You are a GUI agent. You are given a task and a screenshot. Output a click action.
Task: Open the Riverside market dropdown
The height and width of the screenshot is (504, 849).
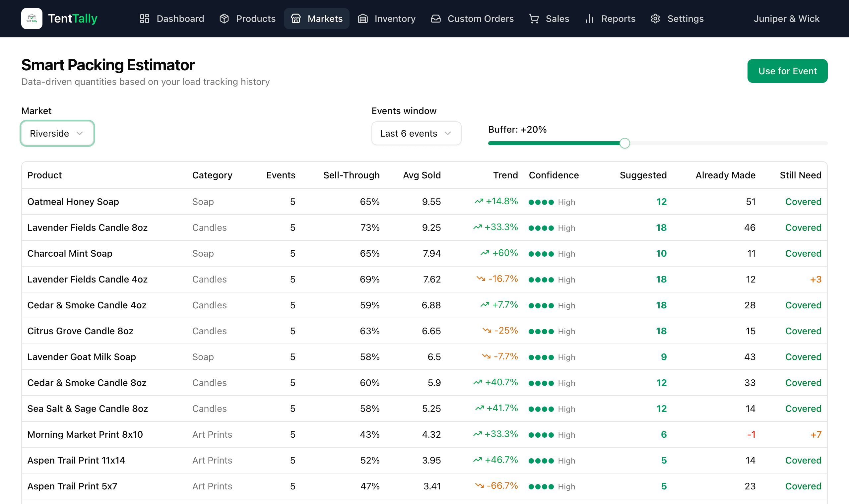pos(57,133)
